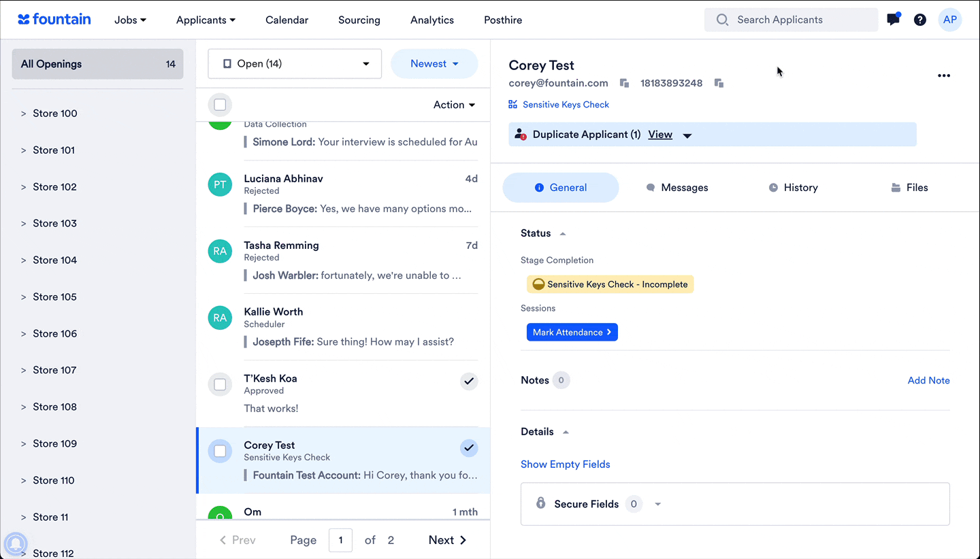Check the checkbox next to Corey Test
The width and height of the screenshot is (980, 559).
pos(220,450)
